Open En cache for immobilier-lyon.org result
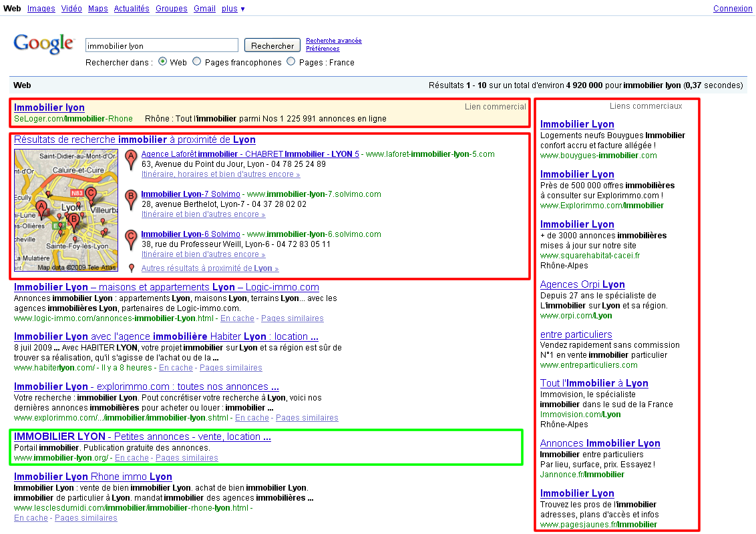Viewport: 756px width, 534px height. 132,458
